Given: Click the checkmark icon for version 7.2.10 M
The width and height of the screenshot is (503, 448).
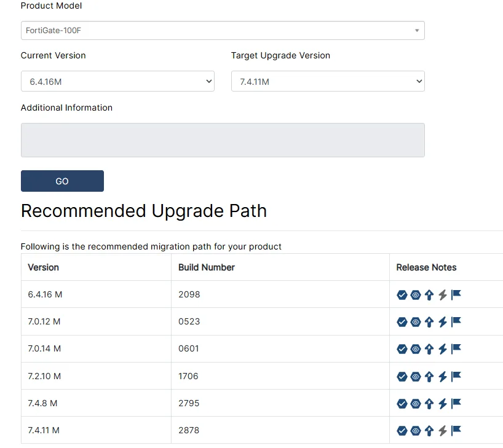Looking at the screenshot, I should 402,376.
